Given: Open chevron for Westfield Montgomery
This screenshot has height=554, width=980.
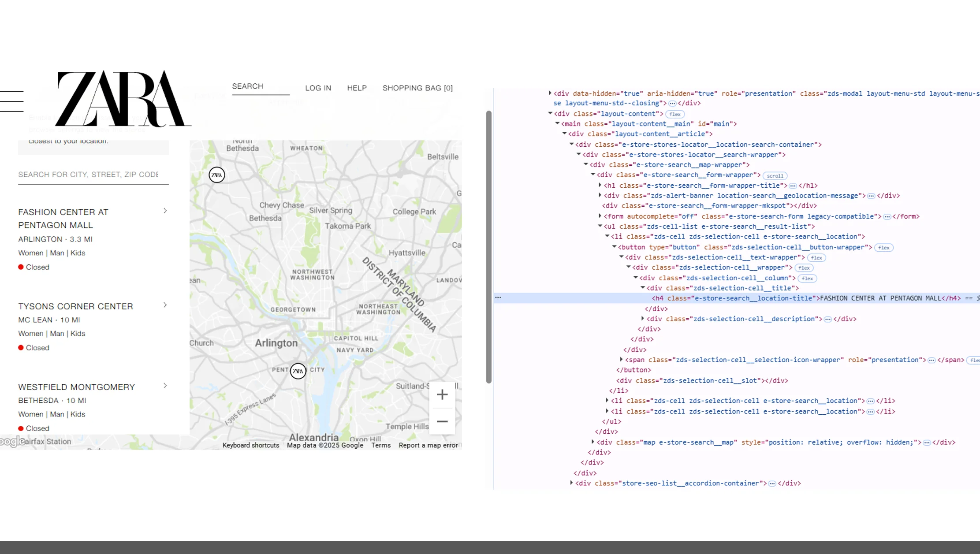Looking at the screenshot, I should (165, 386).
